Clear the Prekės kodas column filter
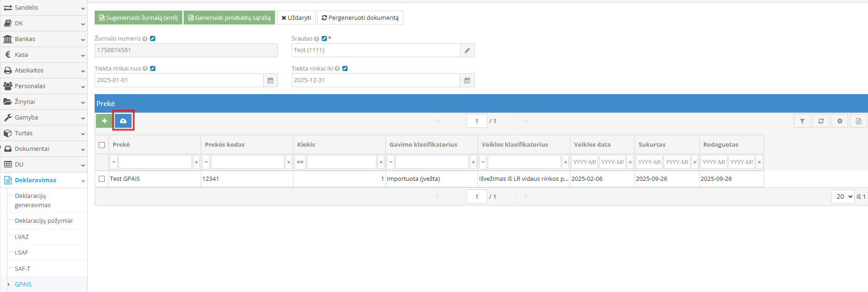The width and height of the screenshot is (868, 292). (x=289, y=162)
